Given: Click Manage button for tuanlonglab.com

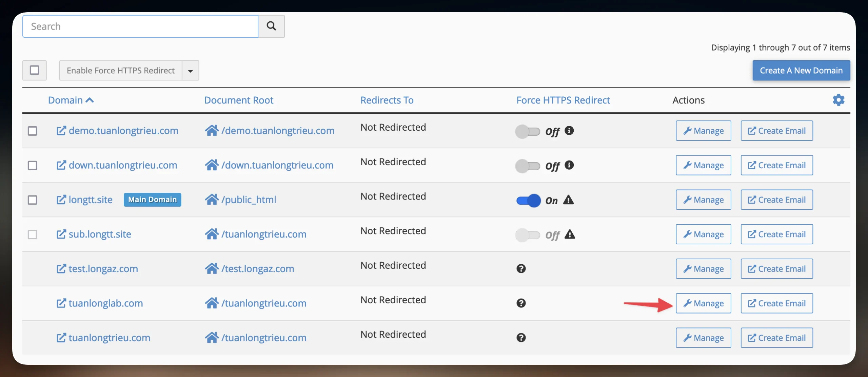Looking at the screenshot, I should [703, 303].
